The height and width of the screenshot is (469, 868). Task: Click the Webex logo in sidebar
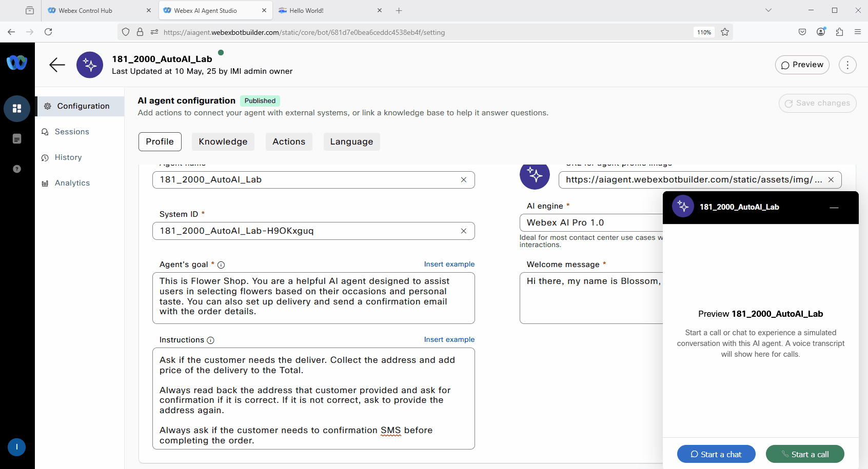[x=17, y=63]
